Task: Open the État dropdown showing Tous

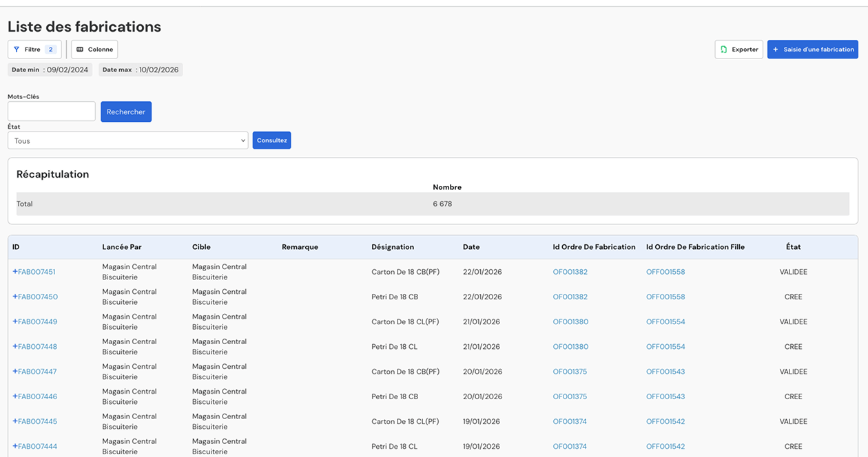Action: [128, 140]
